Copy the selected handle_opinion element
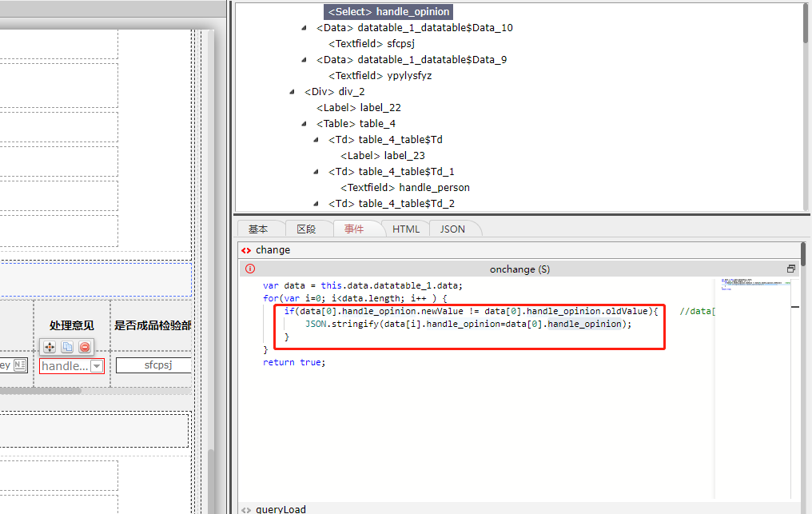This screenshot has height=514, width=812. 67,347
